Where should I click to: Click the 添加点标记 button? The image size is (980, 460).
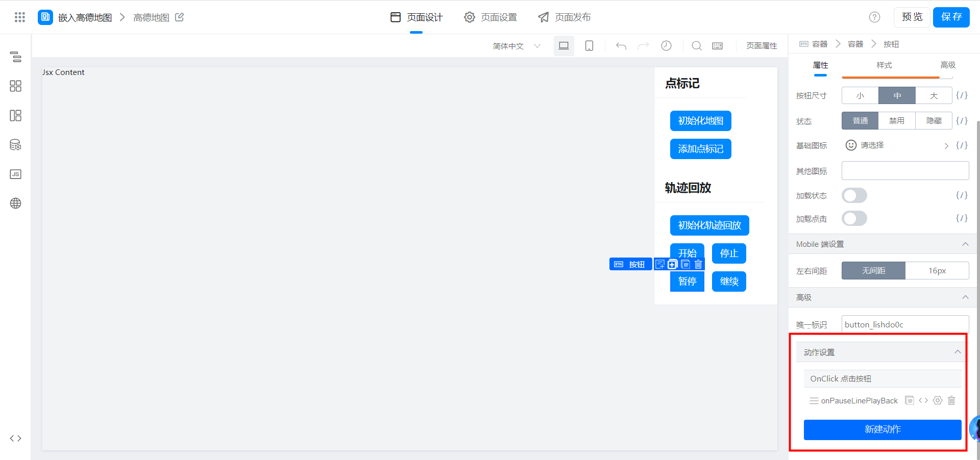coord(700,149)
